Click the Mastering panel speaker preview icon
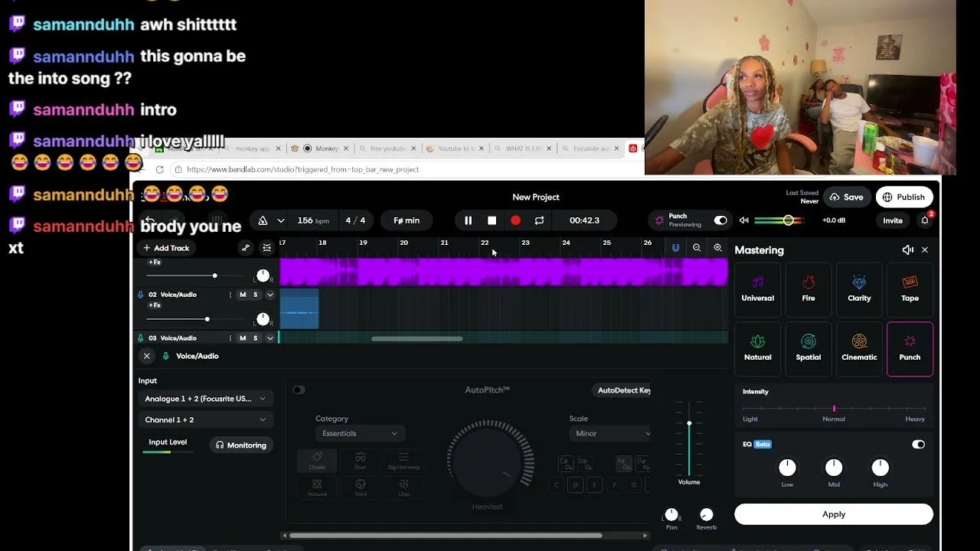 pos(908,250)
